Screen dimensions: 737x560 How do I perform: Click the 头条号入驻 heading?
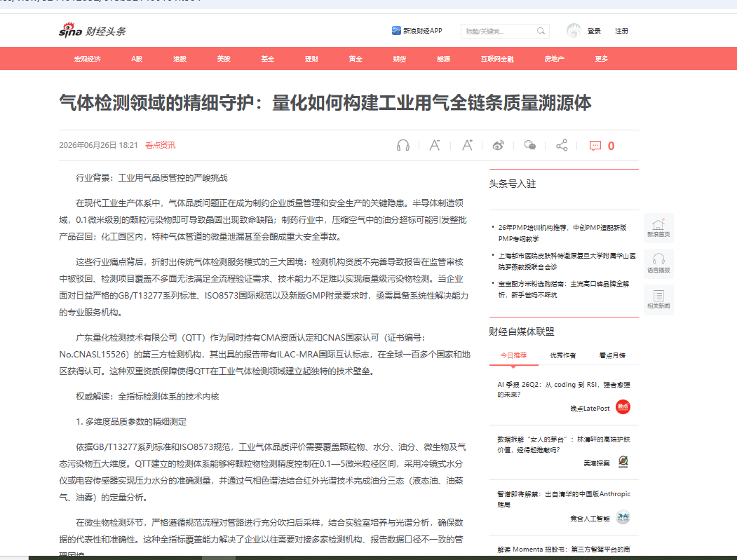click(513, 184)
